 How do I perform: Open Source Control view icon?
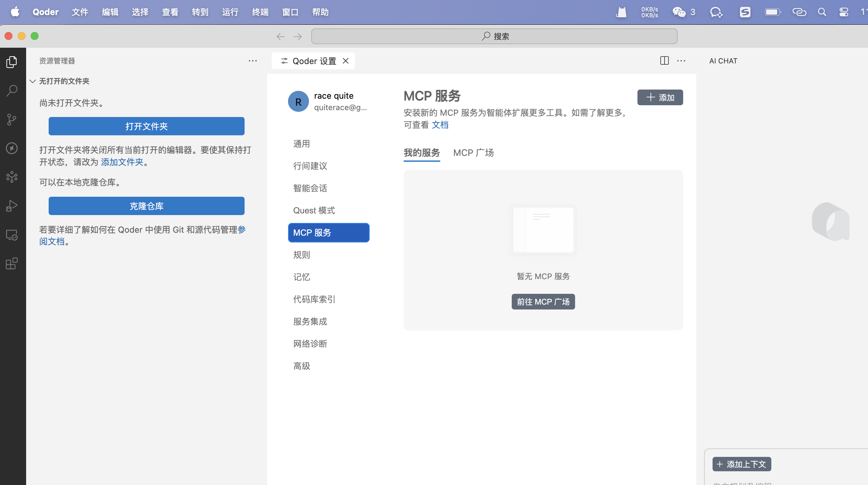click(12, 119)
